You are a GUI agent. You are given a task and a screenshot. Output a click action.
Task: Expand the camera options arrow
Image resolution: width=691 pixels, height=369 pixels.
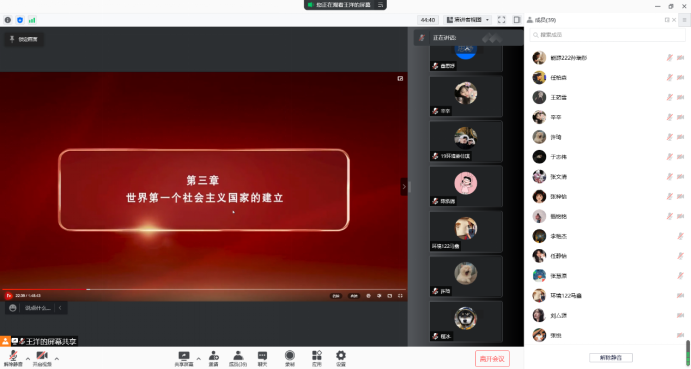(x=56, y=359)
